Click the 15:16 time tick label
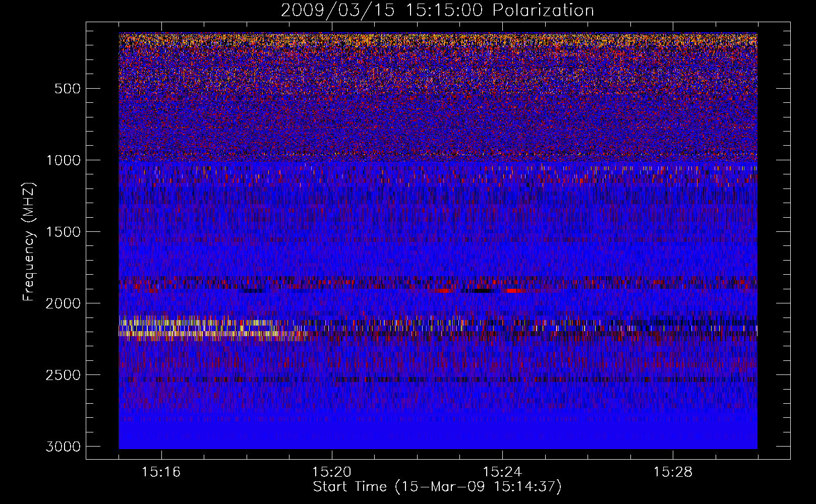The image size is (816, 504). point(161,472)
